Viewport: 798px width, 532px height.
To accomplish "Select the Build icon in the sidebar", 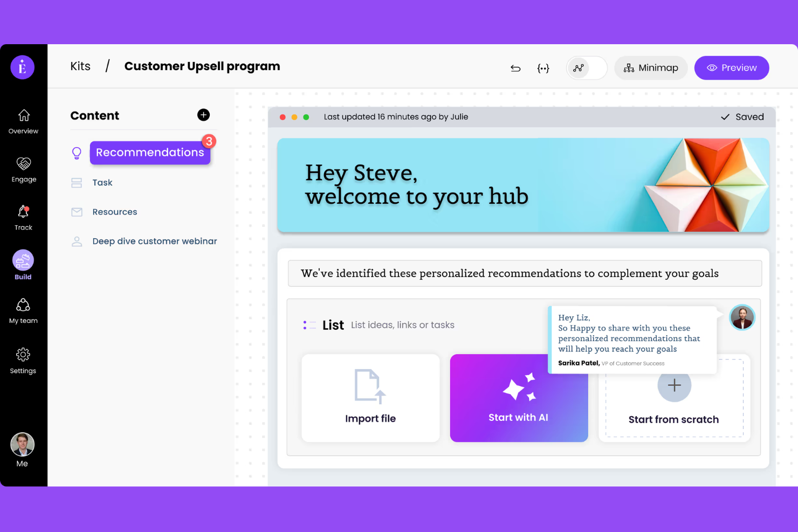I will tap(23, 261).
